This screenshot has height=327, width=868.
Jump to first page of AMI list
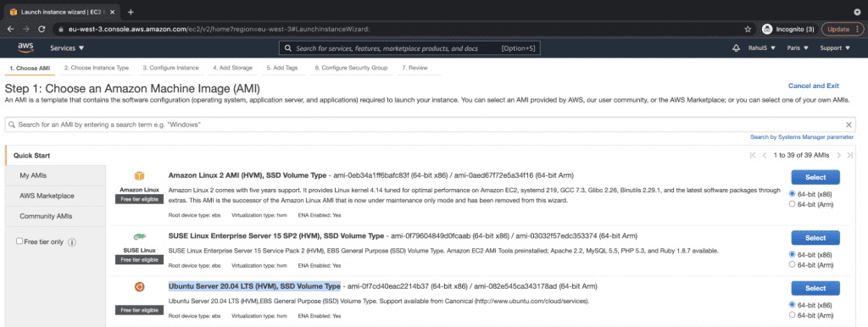coord(753,156)
